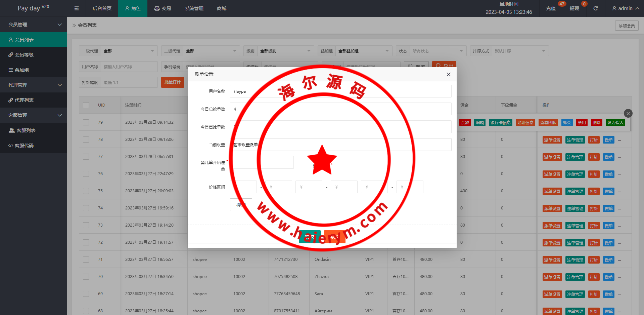Open 代理列表 in the sidebar

34,100
